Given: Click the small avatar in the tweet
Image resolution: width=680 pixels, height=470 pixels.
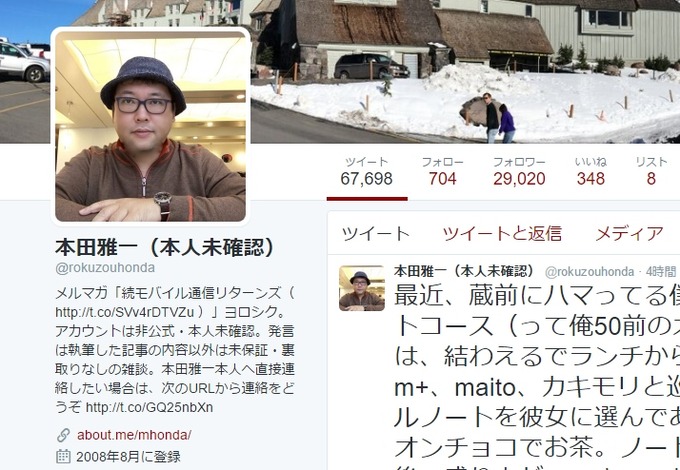Looking at the screenshot, I should tap(362, 288).
